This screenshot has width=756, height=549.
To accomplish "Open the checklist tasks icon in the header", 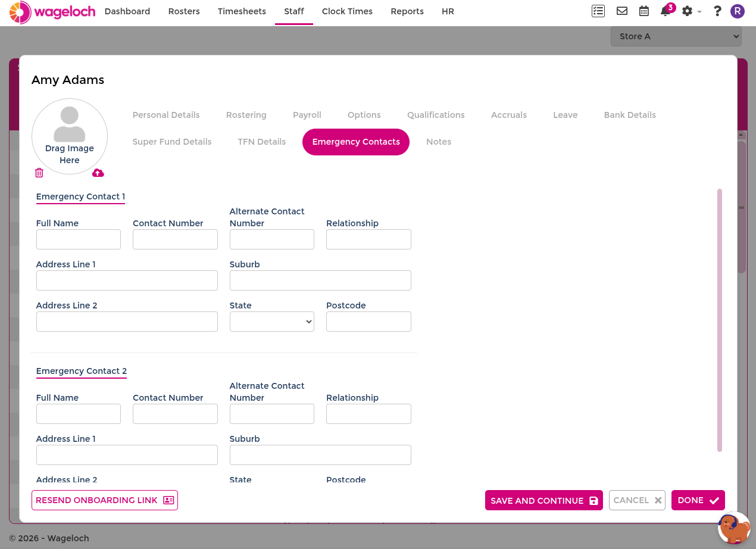I will (598, 11).
